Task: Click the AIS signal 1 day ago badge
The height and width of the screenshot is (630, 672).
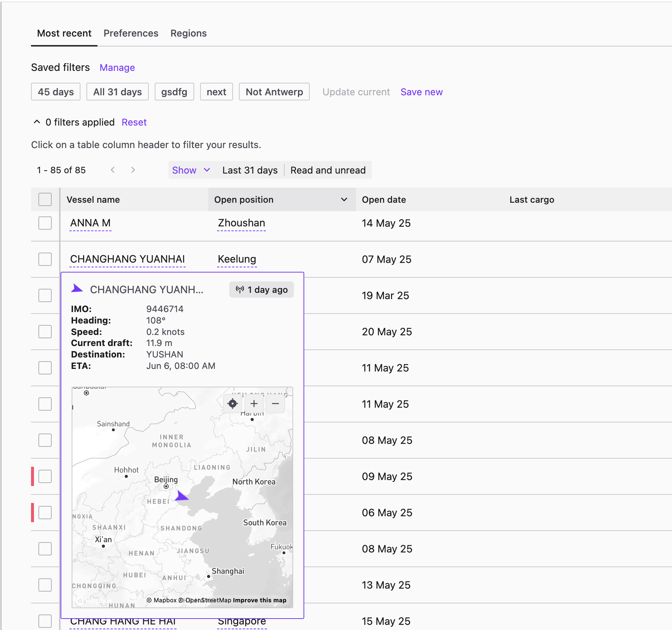Action: point(261,290)
